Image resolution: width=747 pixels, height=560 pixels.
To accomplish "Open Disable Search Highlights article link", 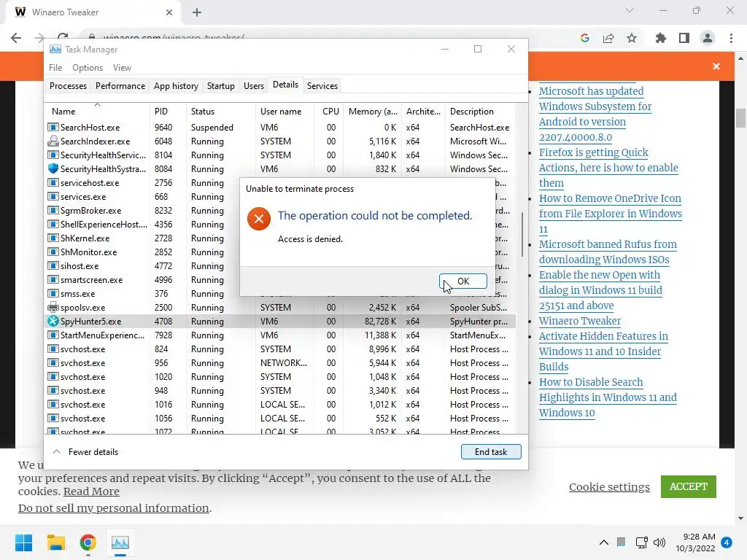I will [608, 397].
